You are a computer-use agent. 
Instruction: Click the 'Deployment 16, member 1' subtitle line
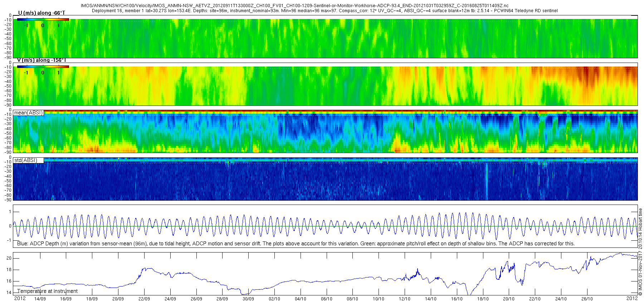pyautogui.click(x=325, y=11)
